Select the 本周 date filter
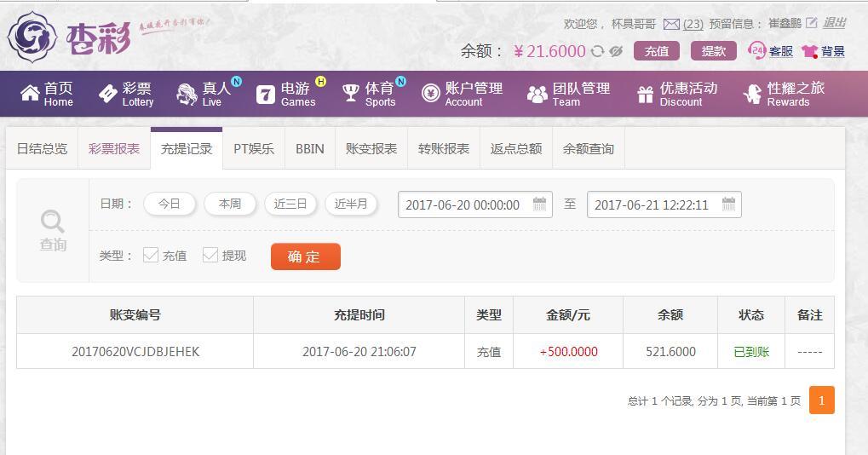Image resolution: width=868 pixels, height=455 pixels. tap(230, 204)
